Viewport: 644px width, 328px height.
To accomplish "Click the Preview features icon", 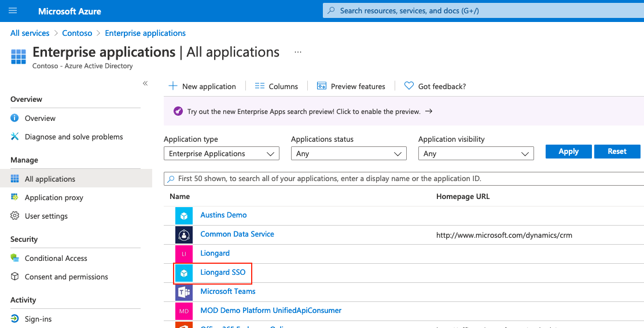I will tap(322, 86).
